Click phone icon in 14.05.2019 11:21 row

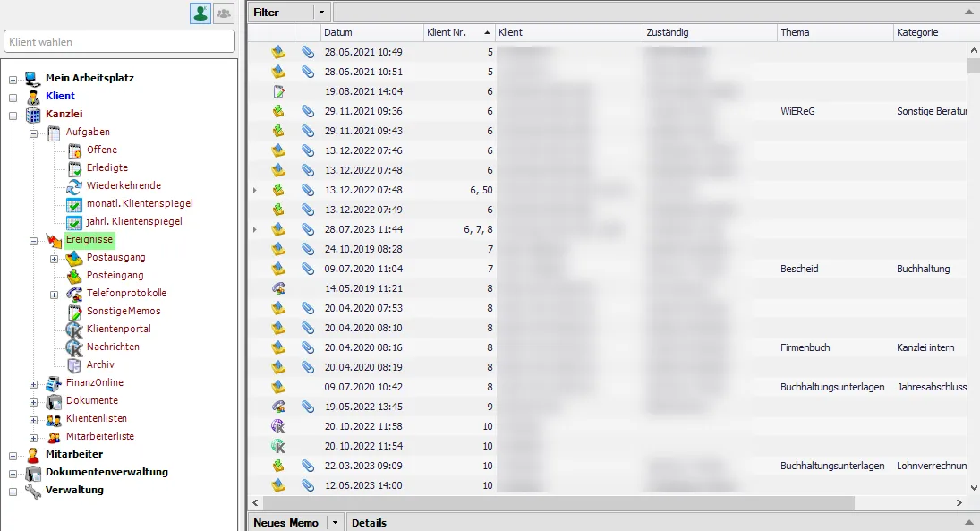pos(278,288)
